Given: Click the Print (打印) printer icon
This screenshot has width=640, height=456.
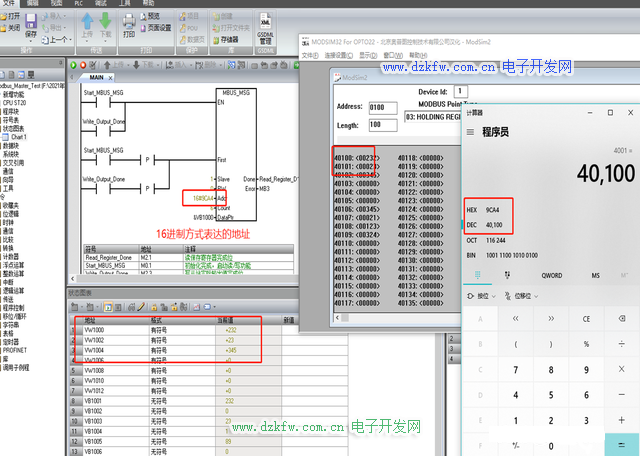Looking at the screenshot, I should [x=128, y=22].
